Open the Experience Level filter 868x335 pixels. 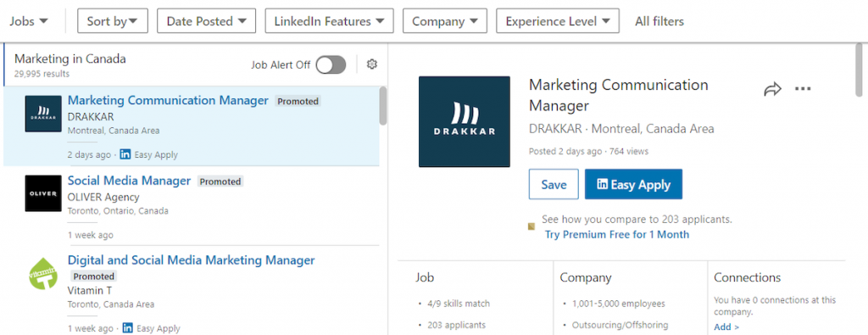click(558, 21)
